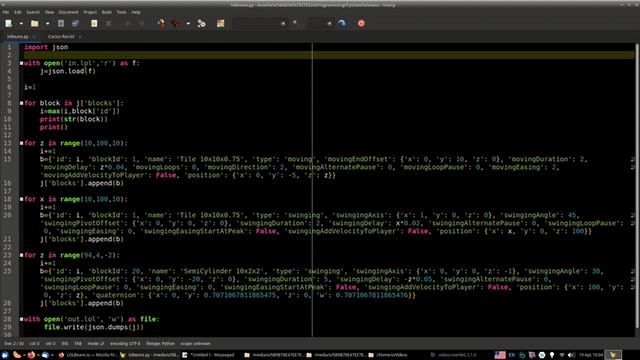Click the jump to line arrow icon
640x360 pixels.
342,24
